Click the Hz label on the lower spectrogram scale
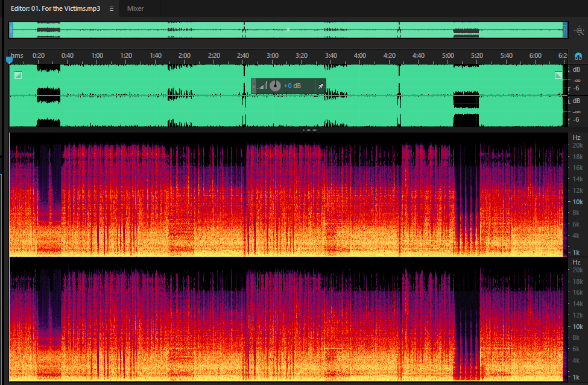Viewport: 588px width, 385px height. pos(577,262)
